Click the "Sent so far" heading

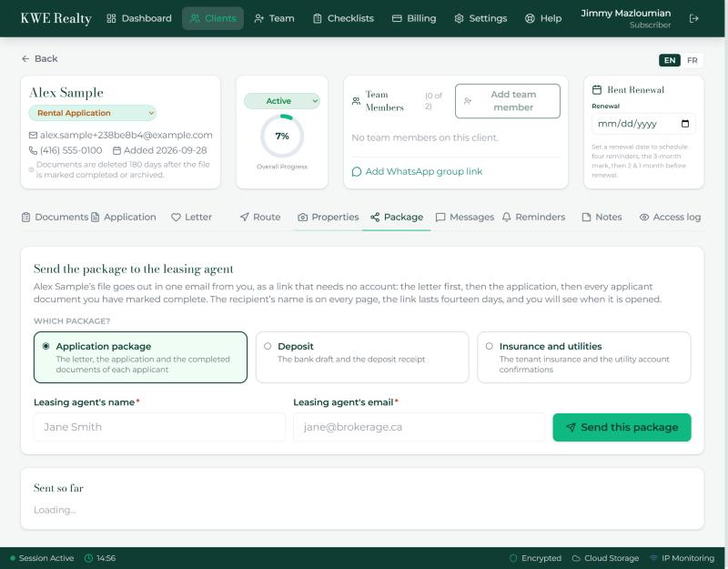pyautogui.click(x=58, y=488)
